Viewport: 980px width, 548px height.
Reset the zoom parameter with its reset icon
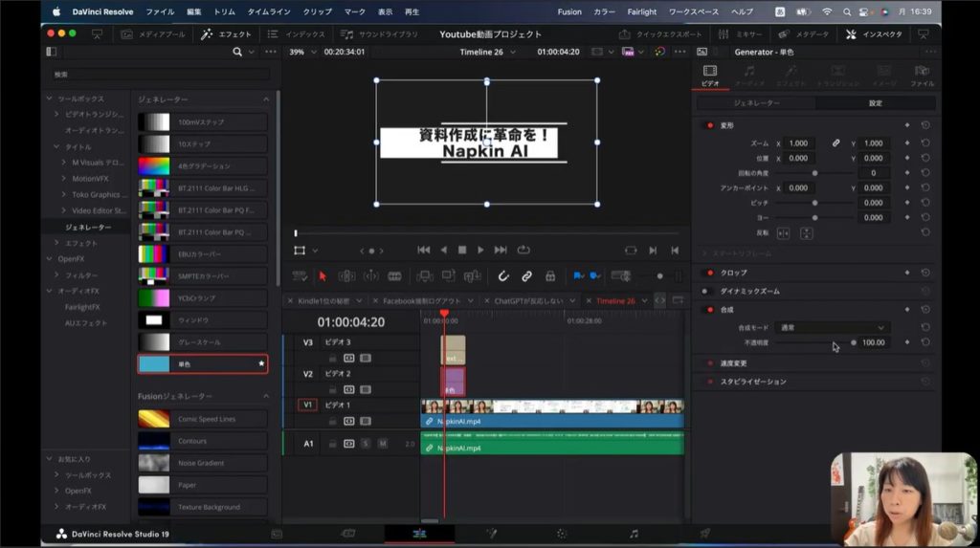coord(925,143)
